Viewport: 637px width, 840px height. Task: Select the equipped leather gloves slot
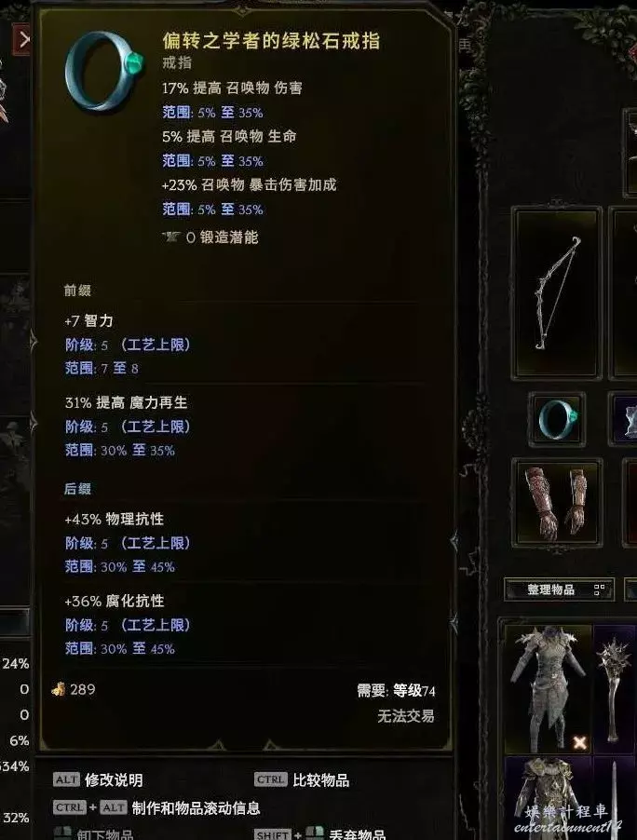click(557, 502)
